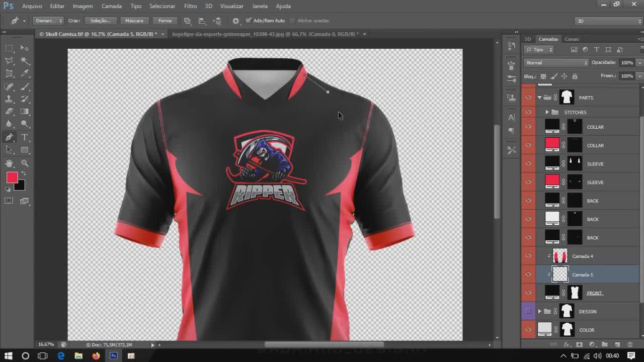
Task: Click the Forma button
Action: click(x=165, y=21)
